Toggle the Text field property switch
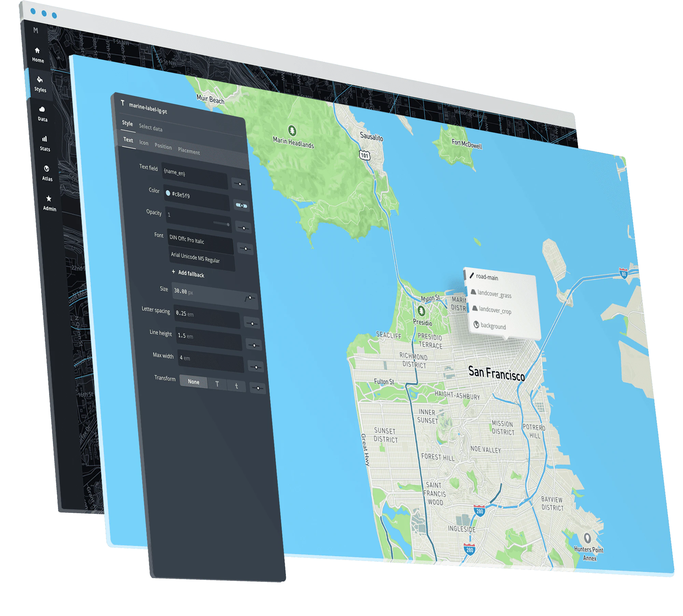This screenshot has height=616, width=683. pyautogui.click(x=240, y=184)
